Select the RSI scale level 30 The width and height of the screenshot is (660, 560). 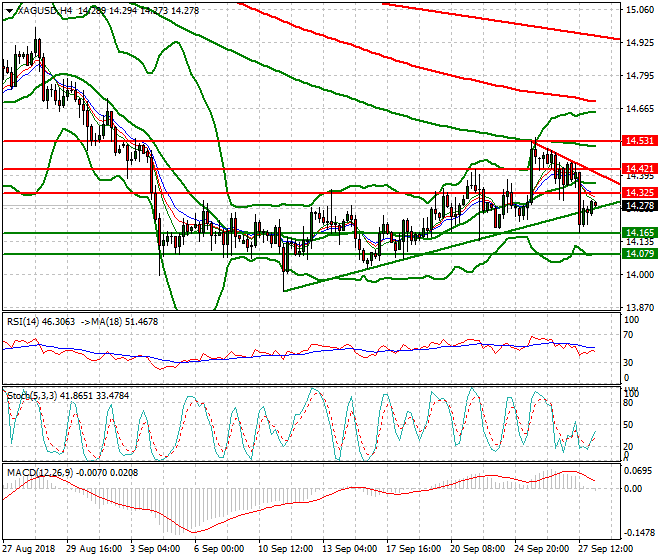pyautogui.click(x=629, y=363)
